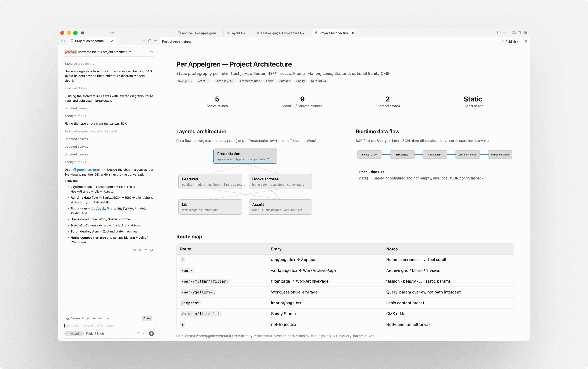Click the '/work/filter/[filter]' route cell
The image size is (588, 369).
pyautogui.click(x=205, y=281)
